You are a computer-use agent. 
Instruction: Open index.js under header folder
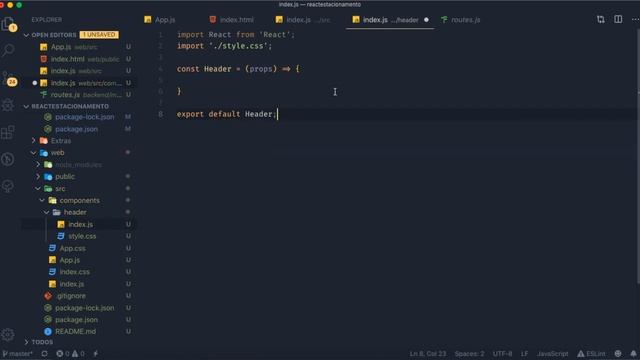click(80, 224)
